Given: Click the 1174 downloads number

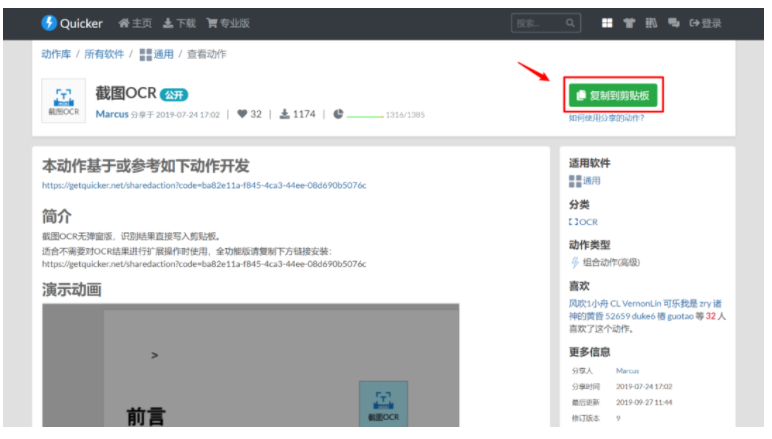Looking at the screenshot, I should tap(304, 114).
